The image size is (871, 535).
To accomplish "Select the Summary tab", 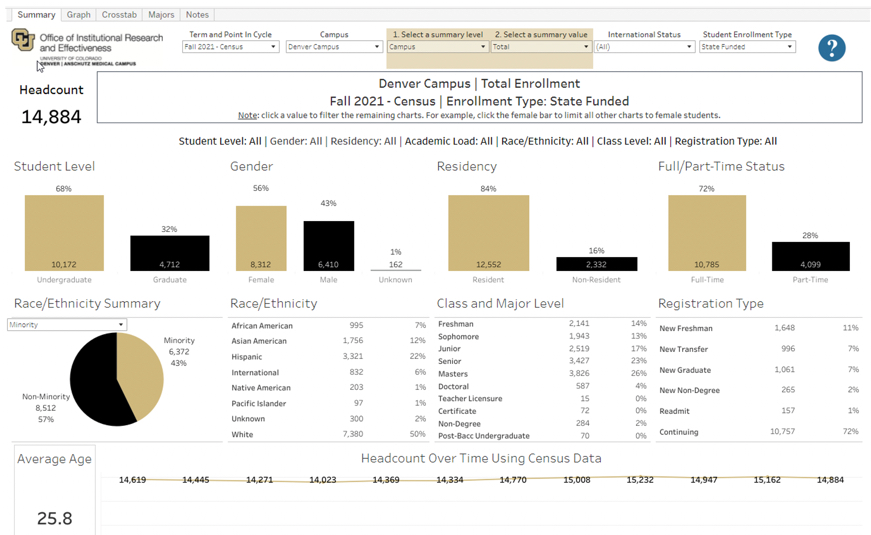I will pos(36,14).
